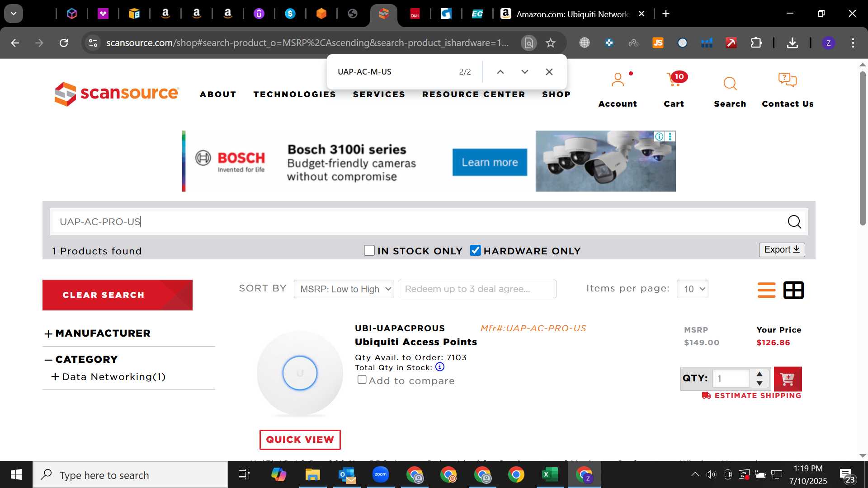Click the page vertical scrollbar thumb
Viewport: 868px width, 488px height.
(x=863, y=148)
